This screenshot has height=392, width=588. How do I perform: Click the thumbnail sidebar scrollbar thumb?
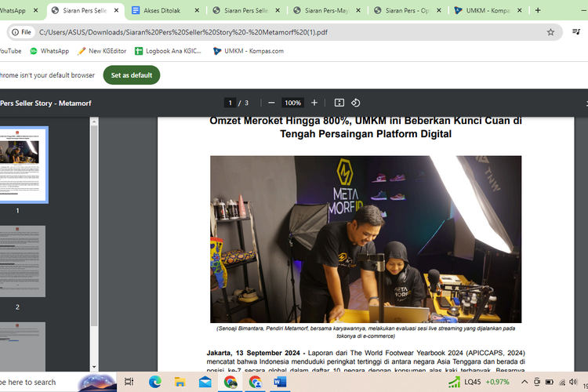pyautogui.click(x=94, y=226)
